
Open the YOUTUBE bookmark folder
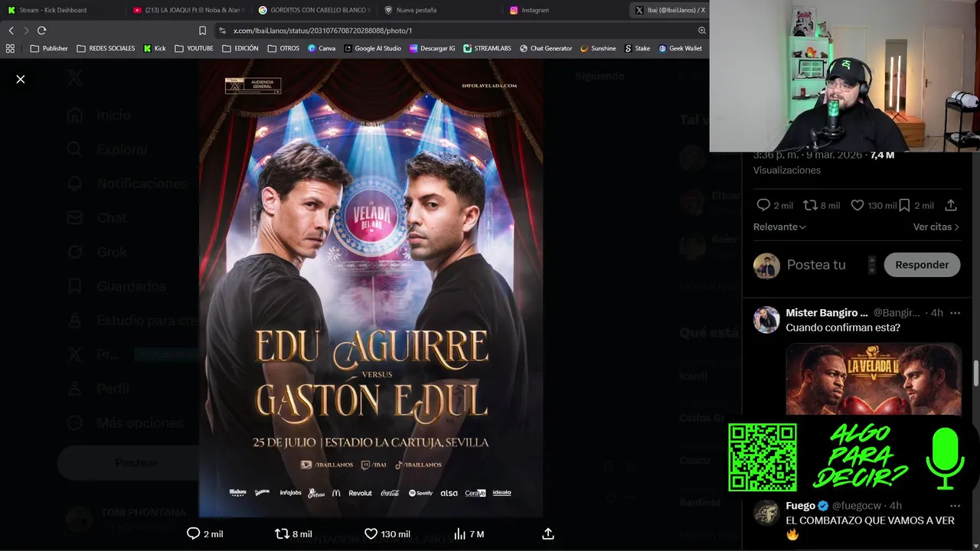(194, 48)
